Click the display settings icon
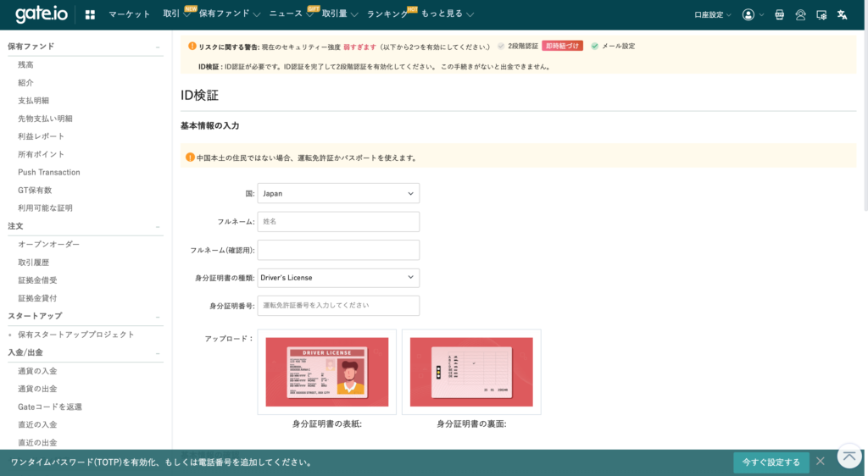Image resolution: width=868 pixels, height=476 pixels. point(821,15)
